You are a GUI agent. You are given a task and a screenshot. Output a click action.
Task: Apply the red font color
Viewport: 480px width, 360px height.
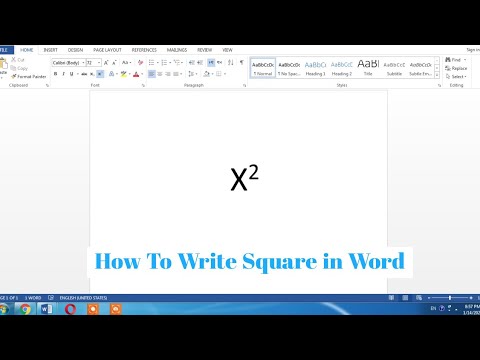[136, 74]
